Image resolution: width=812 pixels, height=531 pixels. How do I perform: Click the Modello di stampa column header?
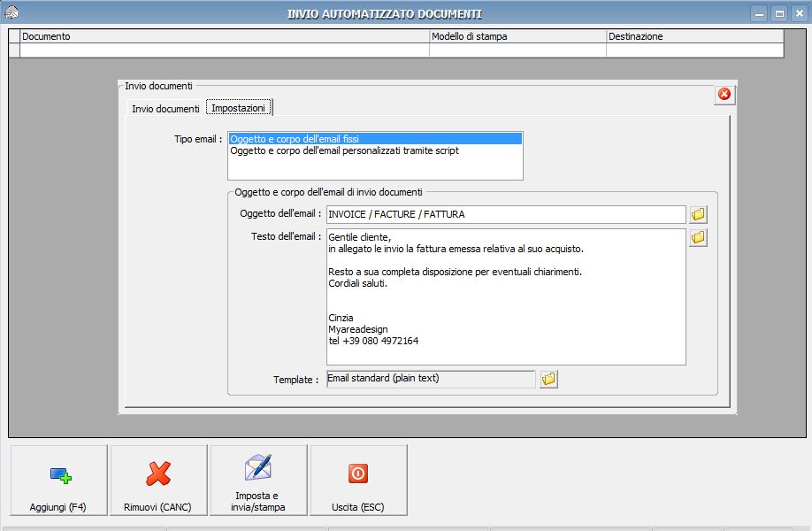tap(517, 36)
